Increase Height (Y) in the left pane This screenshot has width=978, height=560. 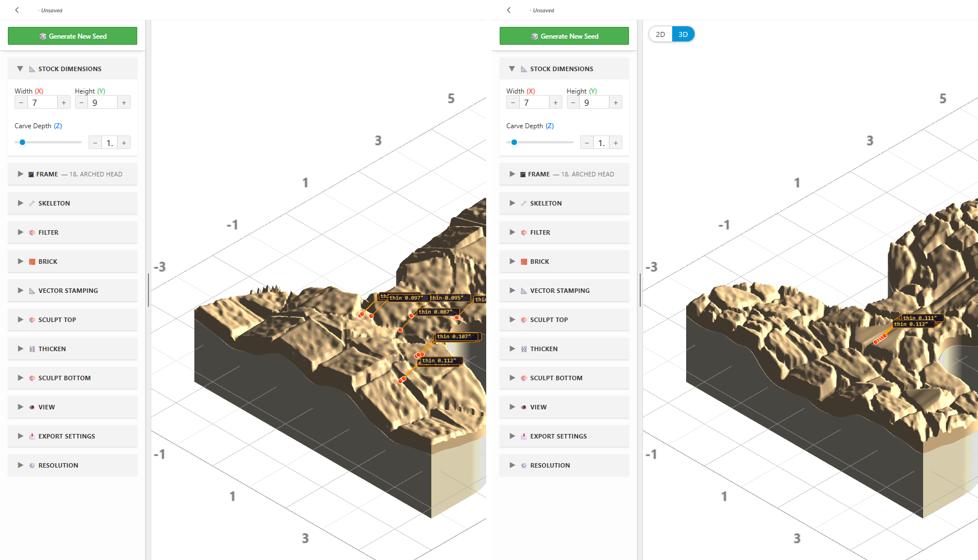pyautogui.click(x=124, y=102)
